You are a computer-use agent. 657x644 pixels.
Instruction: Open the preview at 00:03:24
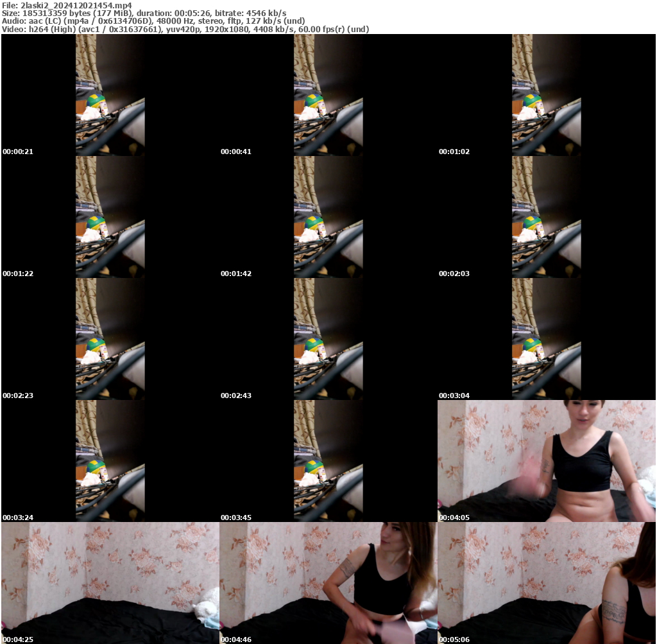tap(109, 459)
